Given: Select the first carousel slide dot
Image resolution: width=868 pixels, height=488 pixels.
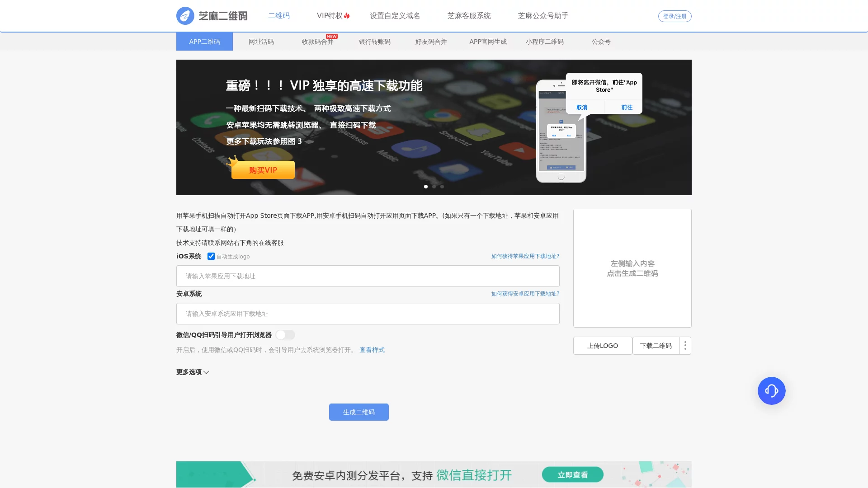Looking at the screenshot, I should 426,187.
